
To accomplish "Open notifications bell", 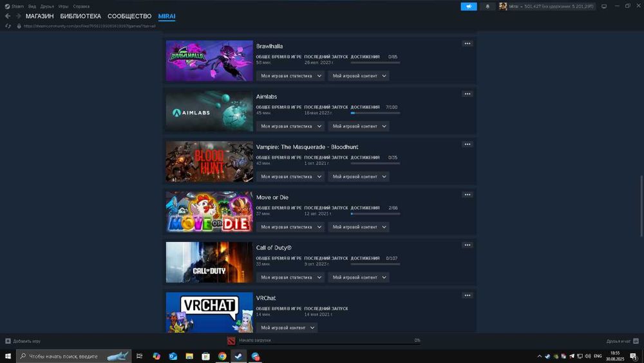I will (x=488, y=6).
